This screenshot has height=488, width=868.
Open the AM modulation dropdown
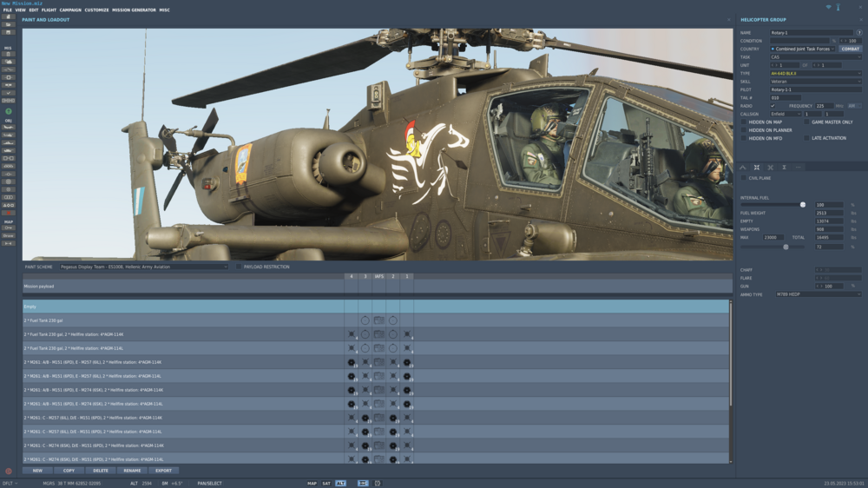pyautogui.click(x=854, y=106)
